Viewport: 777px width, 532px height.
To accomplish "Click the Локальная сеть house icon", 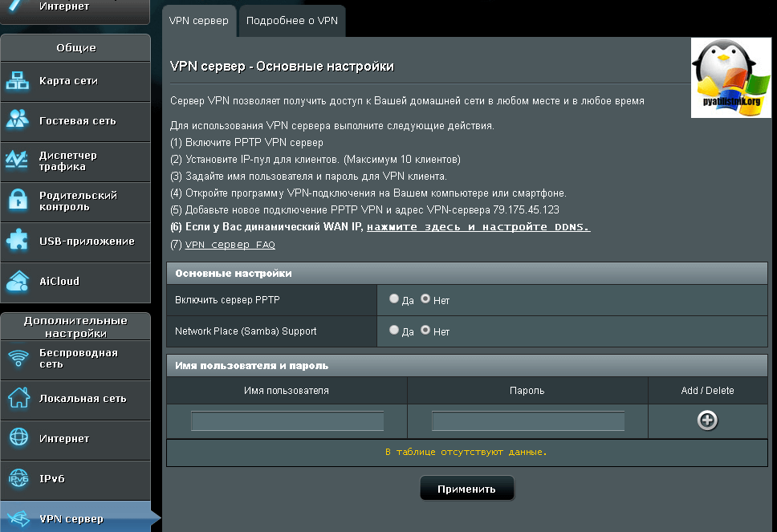I will pos(18,398).
